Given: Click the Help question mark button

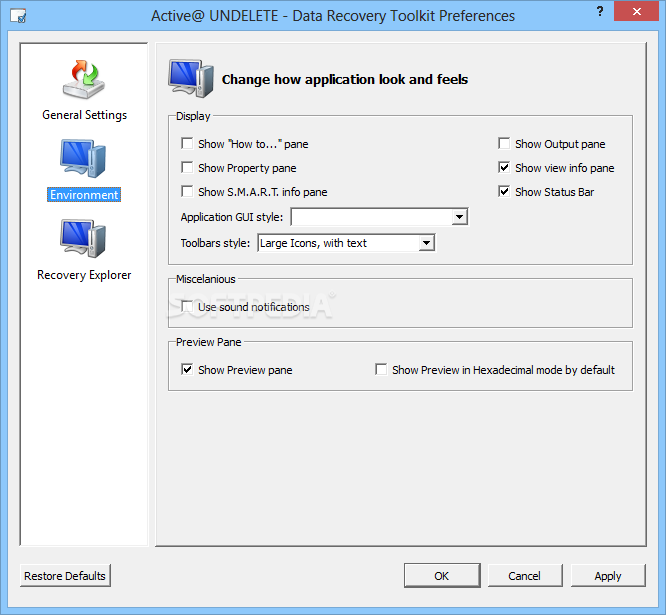Looking at the screenshot, I should tap(600, 11).
